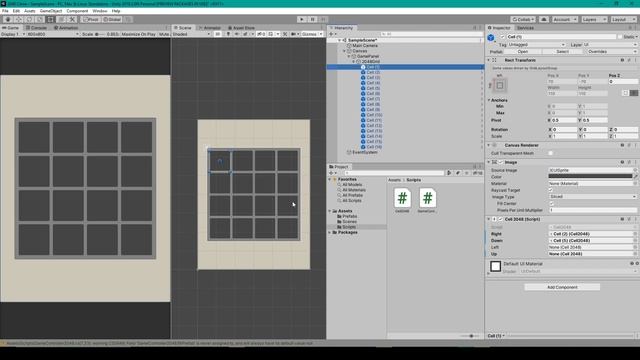640x360 pixels.
Task: Open the prefab Overrides dropdown
Action: pyautogui.click(x=611, y=52)
